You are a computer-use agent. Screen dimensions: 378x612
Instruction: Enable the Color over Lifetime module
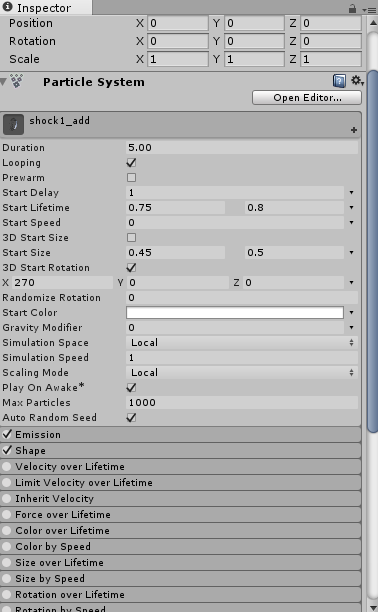pos(7,530)
